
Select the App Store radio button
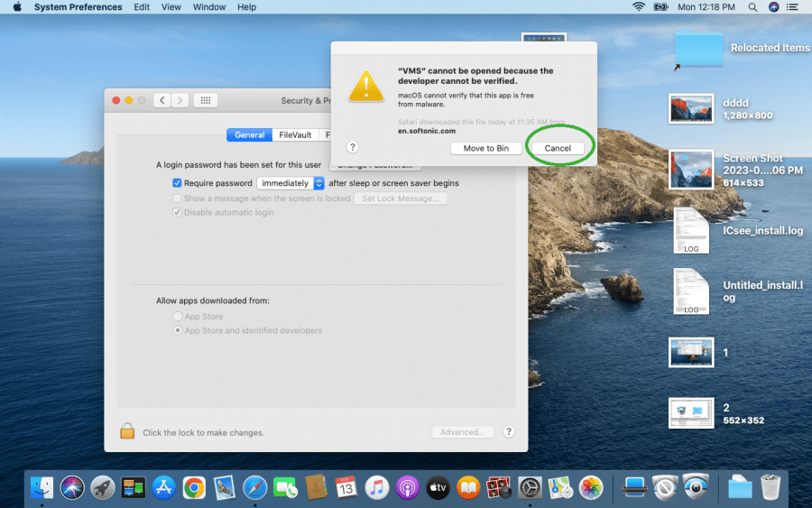click(x=178, y=317)
